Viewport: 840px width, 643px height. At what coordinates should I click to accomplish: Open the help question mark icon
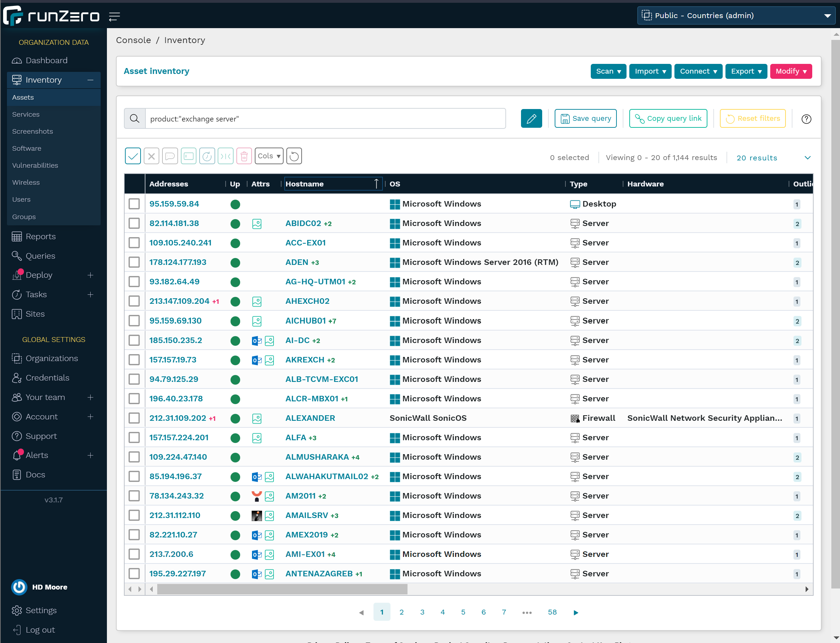806,119
